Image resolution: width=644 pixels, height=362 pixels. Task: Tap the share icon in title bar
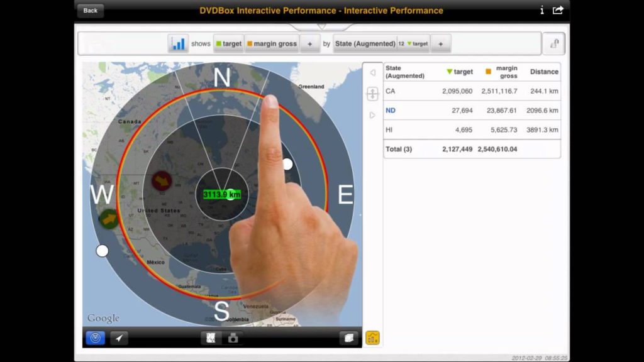(558, 10)
